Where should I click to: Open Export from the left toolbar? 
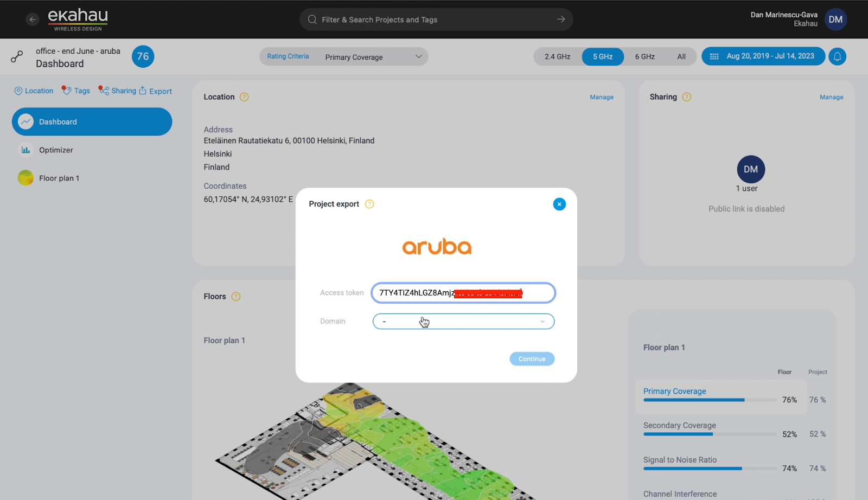[156, 91]
